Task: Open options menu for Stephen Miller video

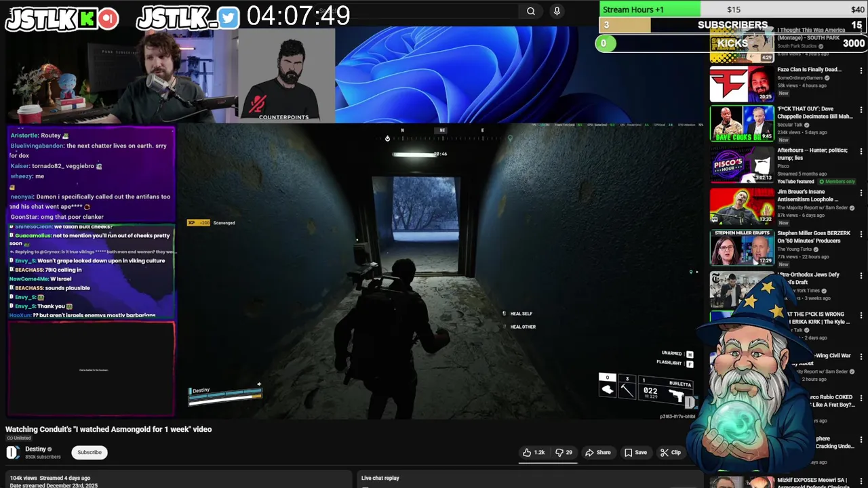Action: click(861, 235)
